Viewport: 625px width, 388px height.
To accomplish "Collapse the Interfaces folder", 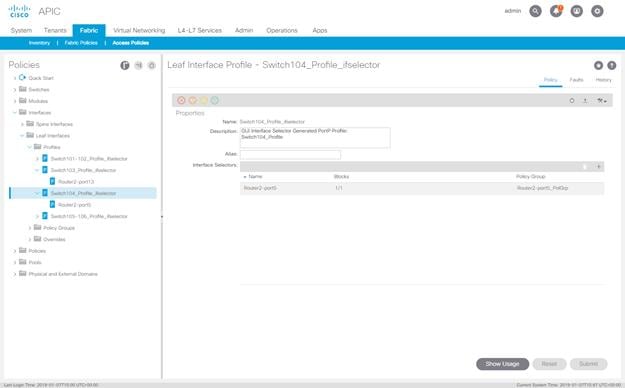I will tap(15, 112).
